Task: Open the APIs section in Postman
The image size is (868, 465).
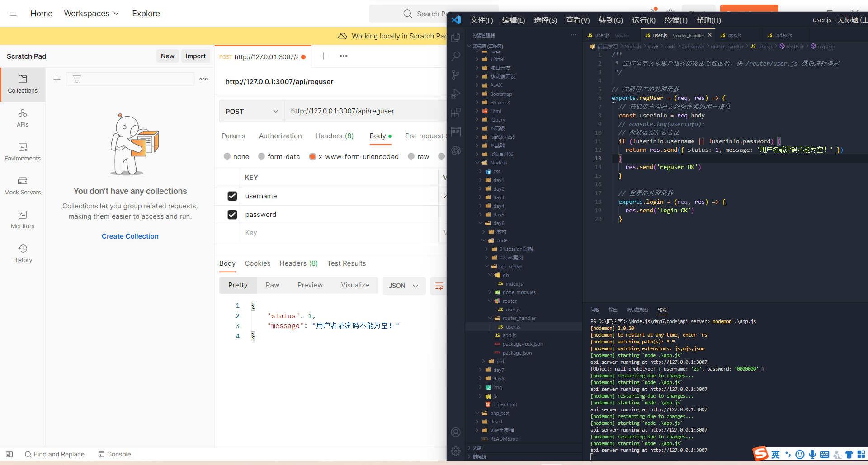Action: coord(23,118)
